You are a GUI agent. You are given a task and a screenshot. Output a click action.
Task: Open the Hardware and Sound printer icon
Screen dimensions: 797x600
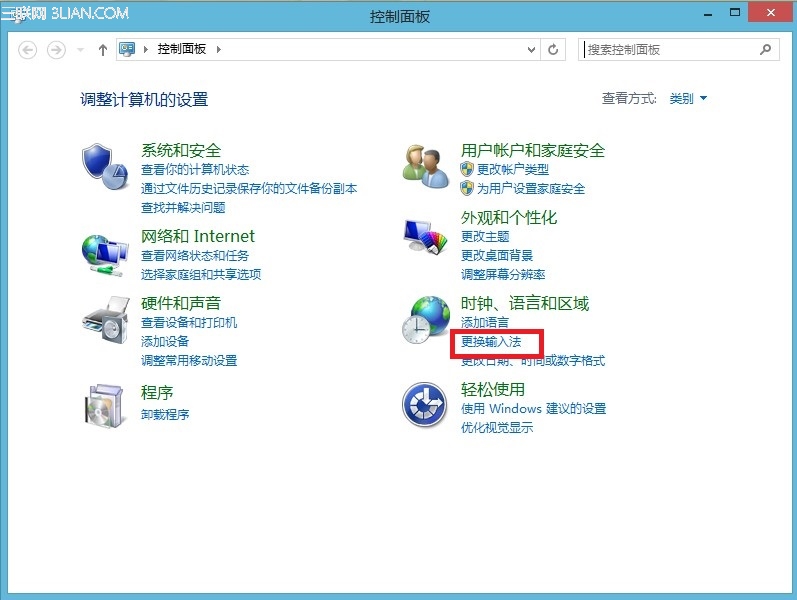pos(106,320)
